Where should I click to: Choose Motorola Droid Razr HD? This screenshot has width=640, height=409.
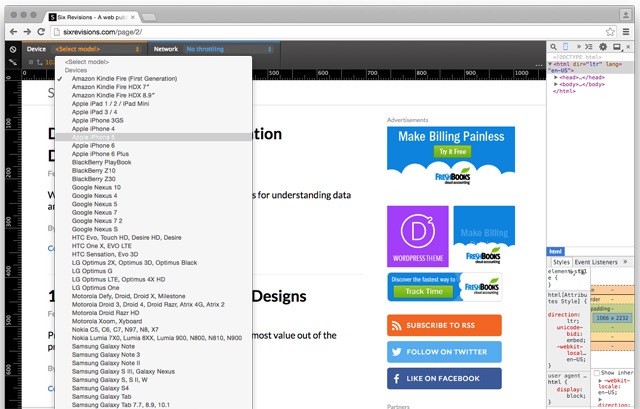point(153,313)
